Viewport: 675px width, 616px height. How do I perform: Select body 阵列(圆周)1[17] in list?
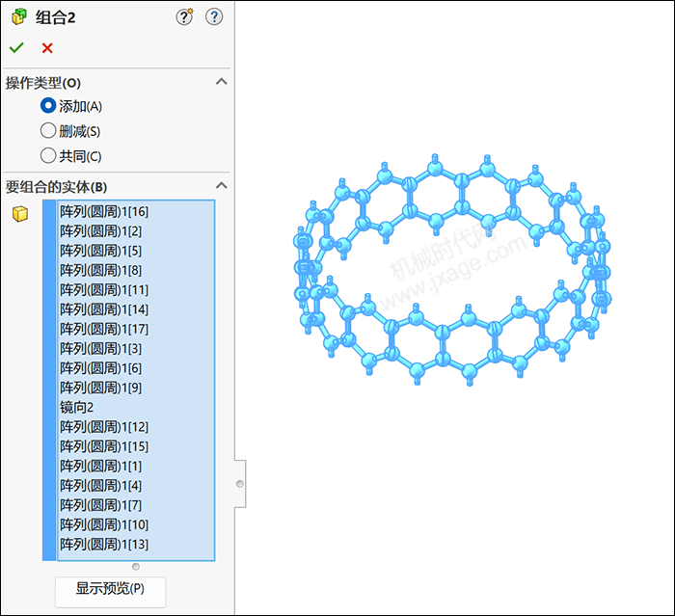coord(136,329)
